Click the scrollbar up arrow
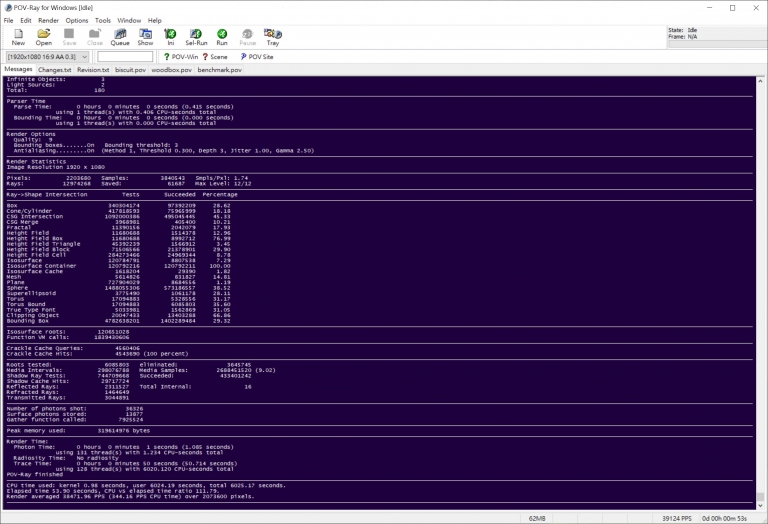This screenshot has width=768, height=524. pos(760,81)
